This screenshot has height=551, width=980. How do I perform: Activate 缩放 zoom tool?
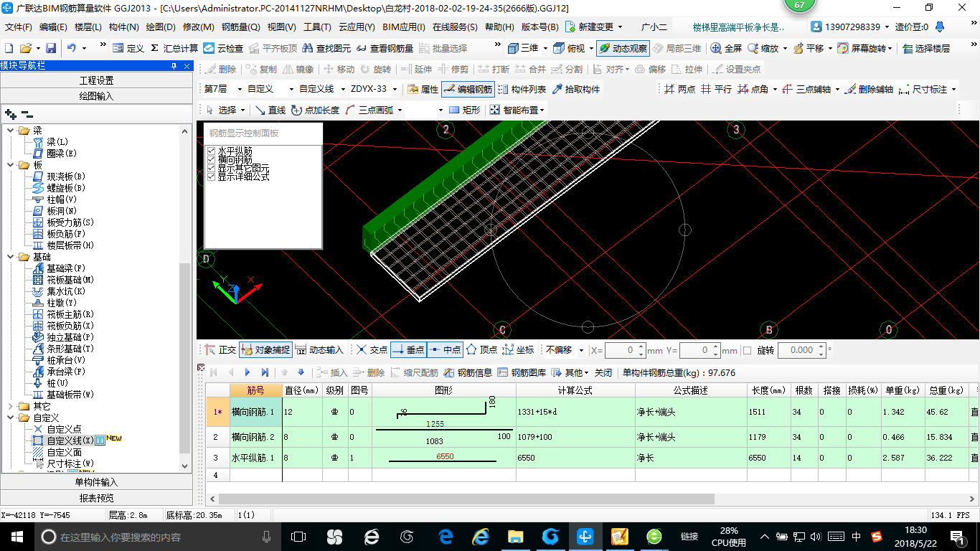[763, 48]
